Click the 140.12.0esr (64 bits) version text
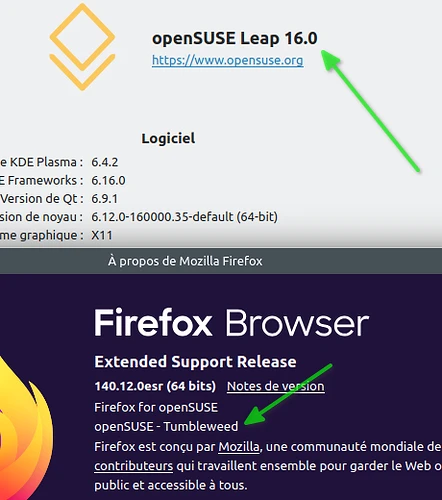The image size is (442, 500). (x=155, y=386)
